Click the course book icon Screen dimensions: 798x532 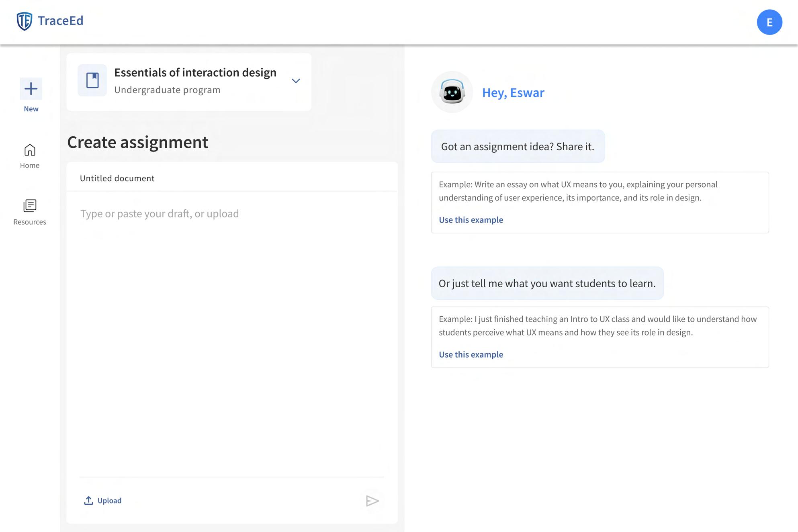[92, 80]
